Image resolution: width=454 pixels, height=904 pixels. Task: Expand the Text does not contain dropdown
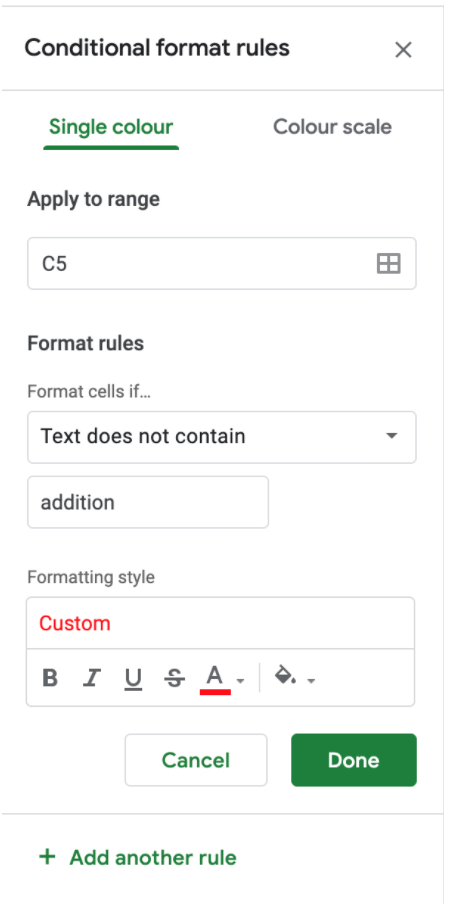222,436
